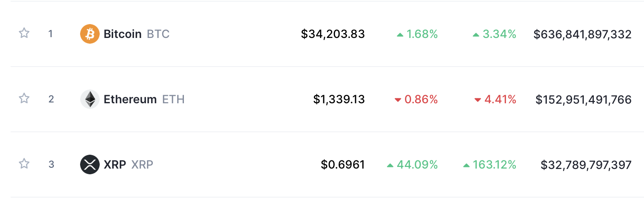Open the Bitcoin coin page link
The image size is (644, 200).
pos(123,34)
